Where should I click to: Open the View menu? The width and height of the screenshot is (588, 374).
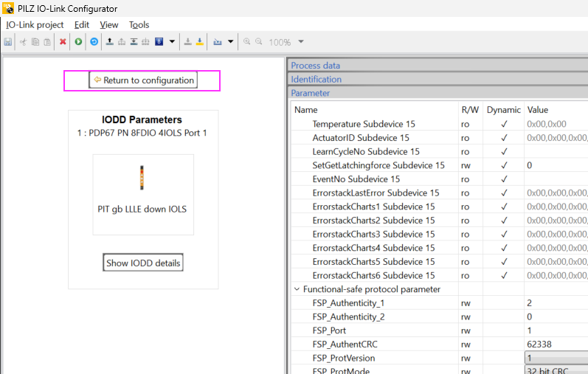point(108,25)
